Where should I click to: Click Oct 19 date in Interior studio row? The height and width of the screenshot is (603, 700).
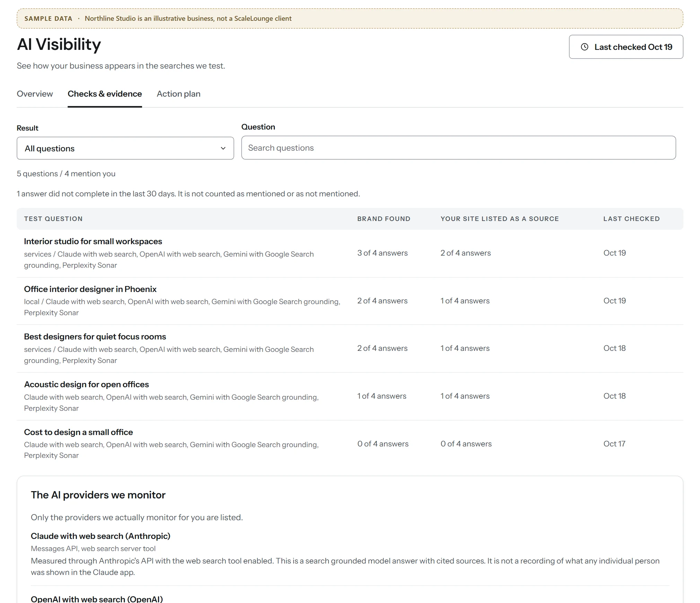pyautogui.click(x=615, y=253)
